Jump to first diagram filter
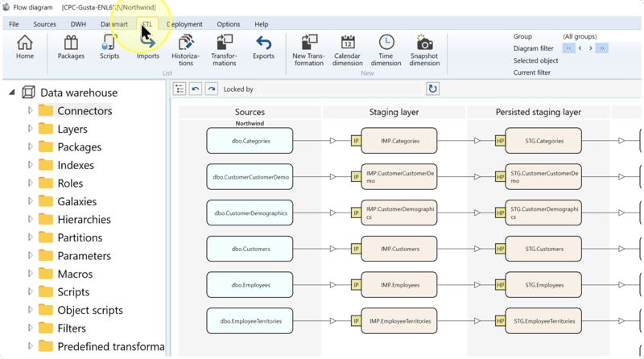Screen dimensions: 644x359 (x=569, y=48)
